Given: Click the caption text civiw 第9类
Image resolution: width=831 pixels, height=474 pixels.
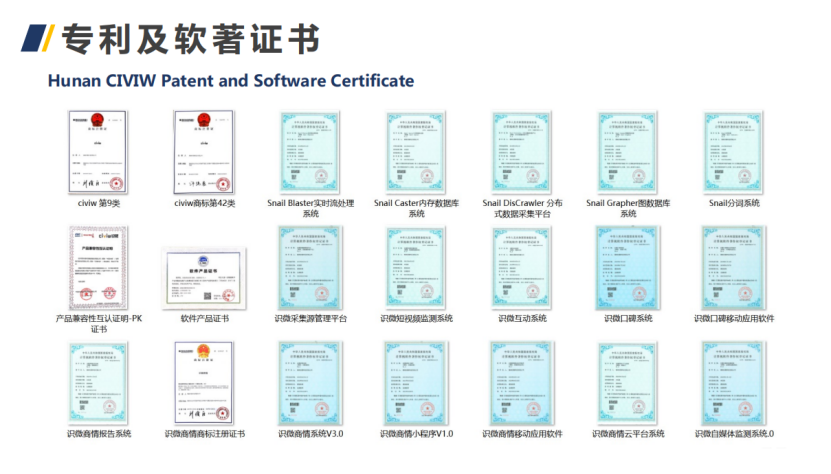Looking at the screenshot, I should click(99, 203).
